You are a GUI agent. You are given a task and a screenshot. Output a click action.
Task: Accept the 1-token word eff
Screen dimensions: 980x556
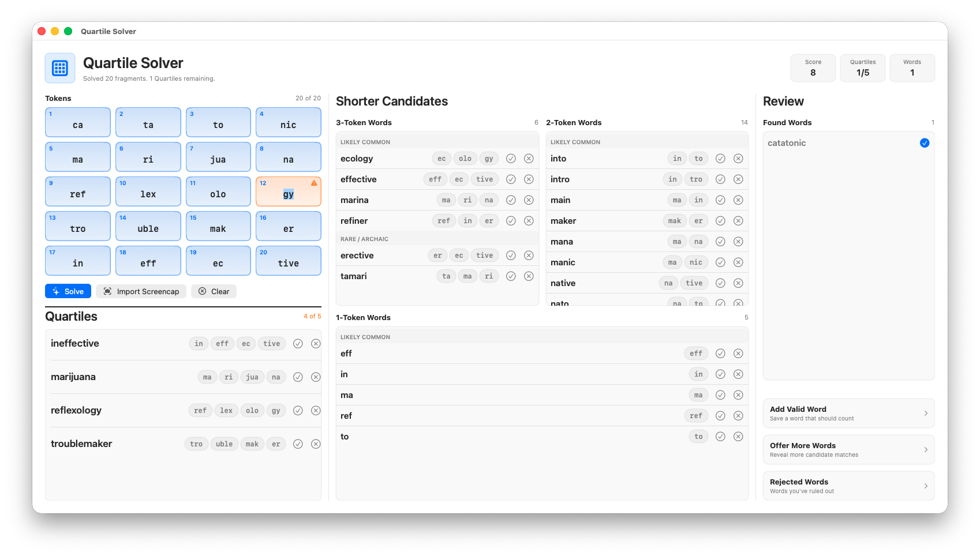click(720, 354)
